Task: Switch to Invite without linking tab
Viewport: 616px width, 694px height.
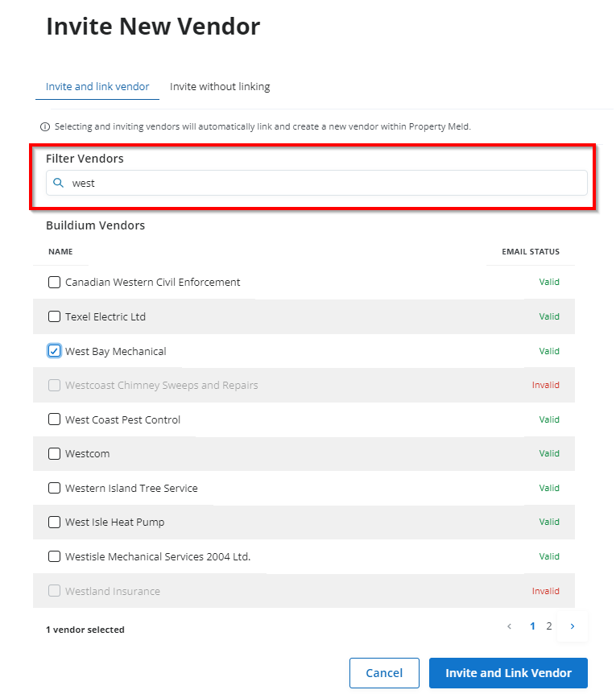Action: coord(220,87)
